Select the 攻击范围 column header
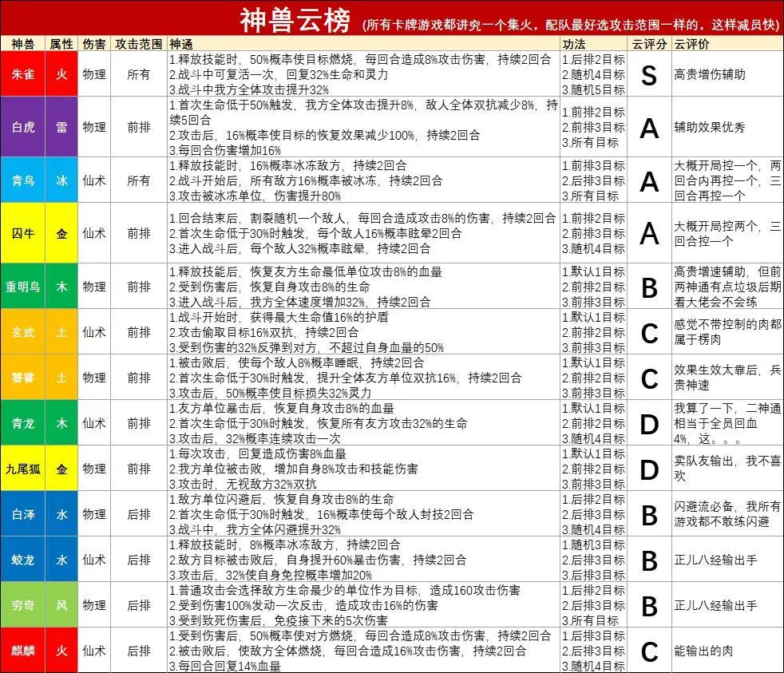Viewport: 784px width, 673px height. pyautogui.click(x=138, y=43)
